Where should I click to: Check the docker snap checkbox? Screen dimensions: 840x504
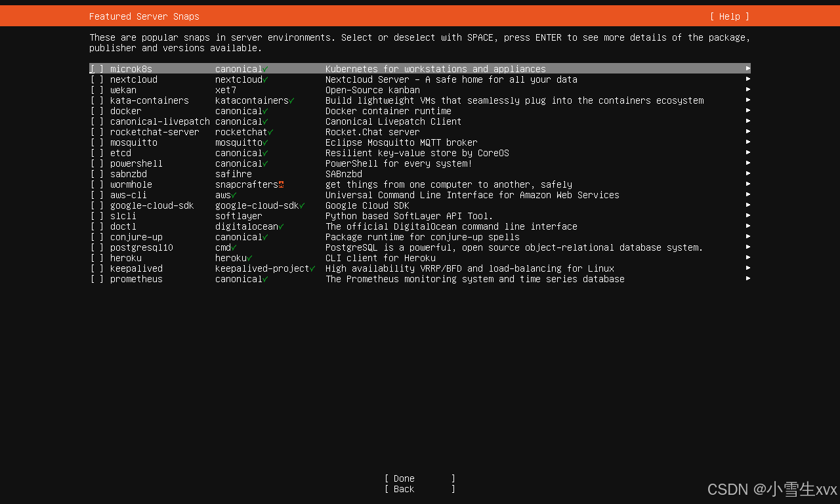[x=97, y=111]
